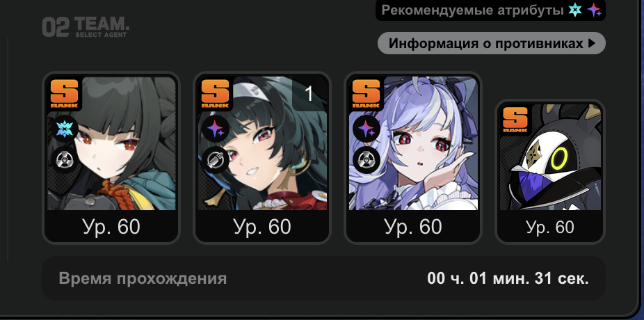644x320 pixels.
Task: Click the Время прохождения time row
Action: pyautogui.click(x=323, y=278)
